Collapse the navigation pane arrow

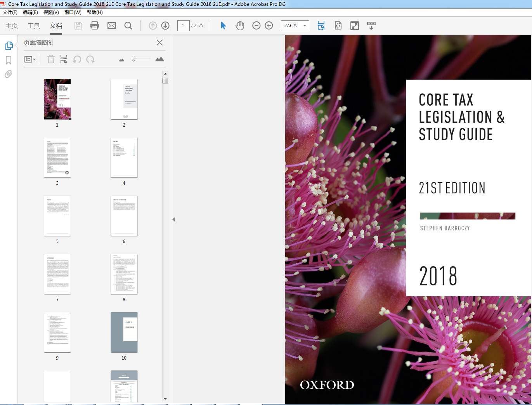173,219
